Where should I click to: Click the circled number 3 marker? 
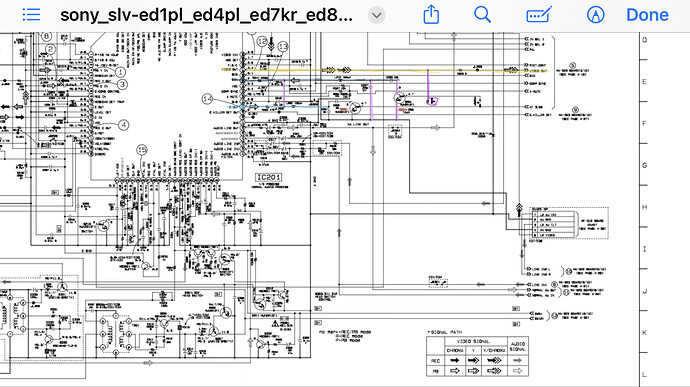coord(122,84)
